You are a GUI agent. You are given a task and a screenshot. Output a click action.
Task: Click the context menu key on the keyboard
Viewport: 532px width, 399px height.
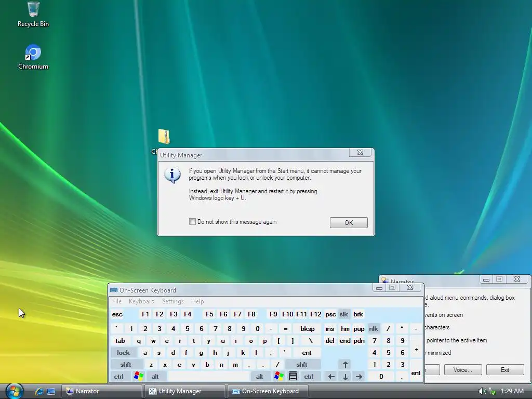click(293, 376)
